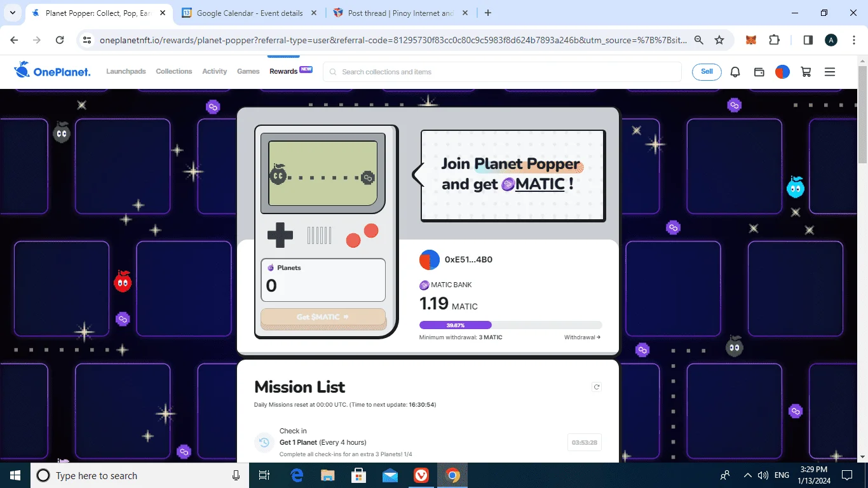868x488 pixels.
Task: Open a new browser tab
Action: click(x=487, y=13)
